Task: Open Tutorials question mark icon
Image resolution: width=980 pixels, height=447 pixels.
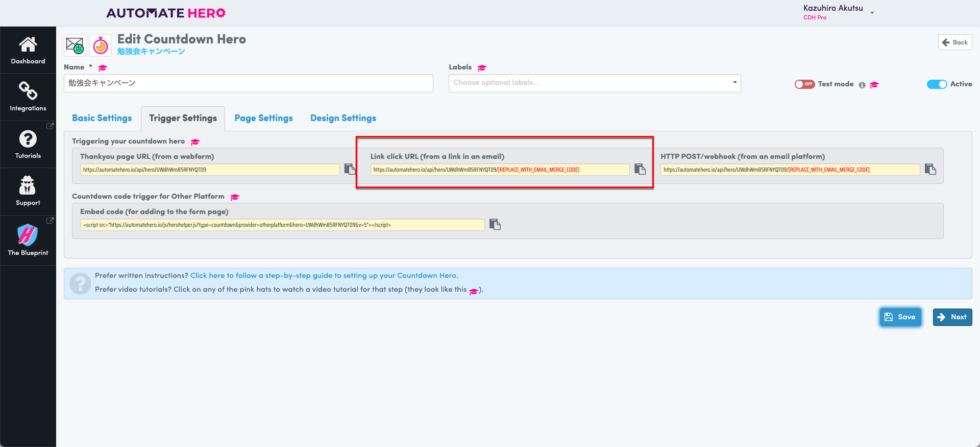Action: click(x=28, y=138)
